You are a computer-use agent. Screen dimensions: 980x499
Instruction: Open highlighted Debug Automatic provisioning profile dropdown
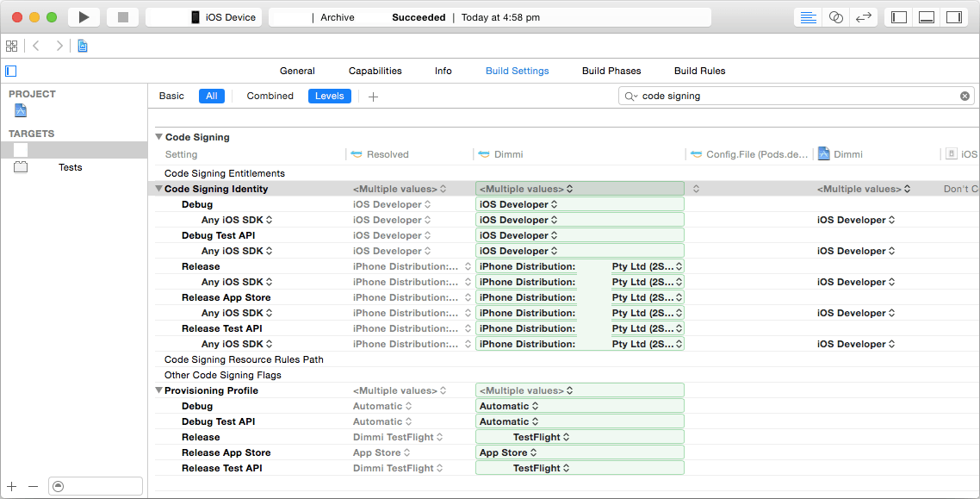[x=580, y=406]
